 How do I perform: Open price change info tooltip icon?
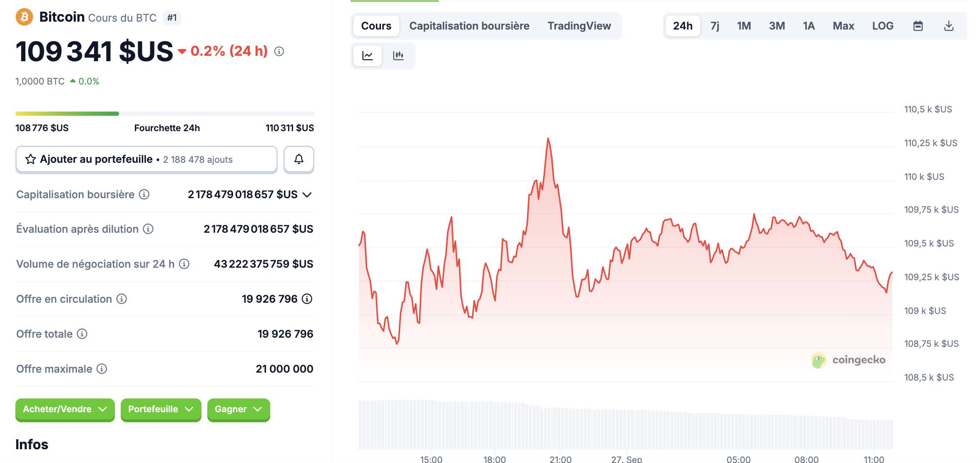279,51
